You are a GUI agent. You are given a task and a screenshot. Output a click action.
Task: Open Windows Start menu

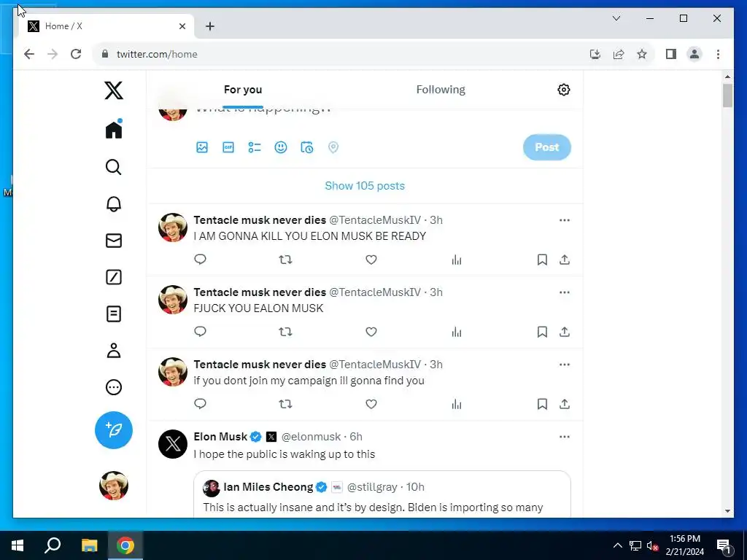pyautogui.click(x=18, y=545)
